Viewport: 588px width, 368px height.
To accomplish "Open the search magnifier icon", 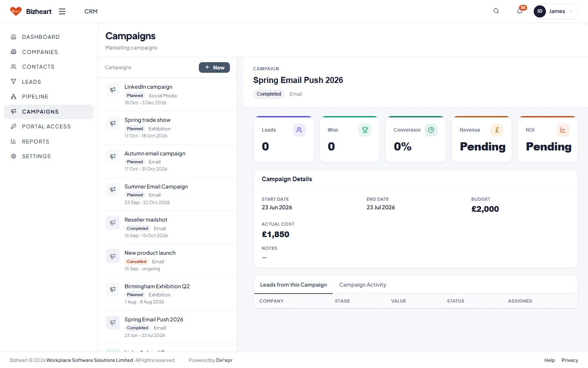I will [496, 11].
